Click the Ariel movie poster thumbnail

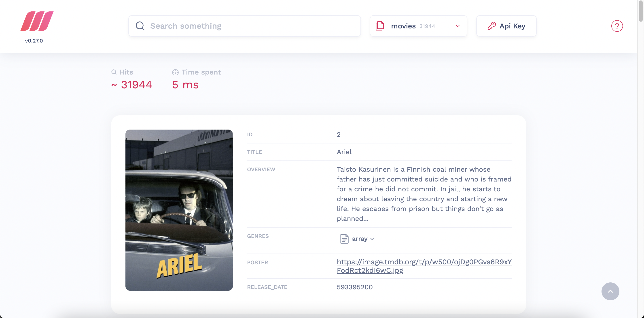coord(179,210)
